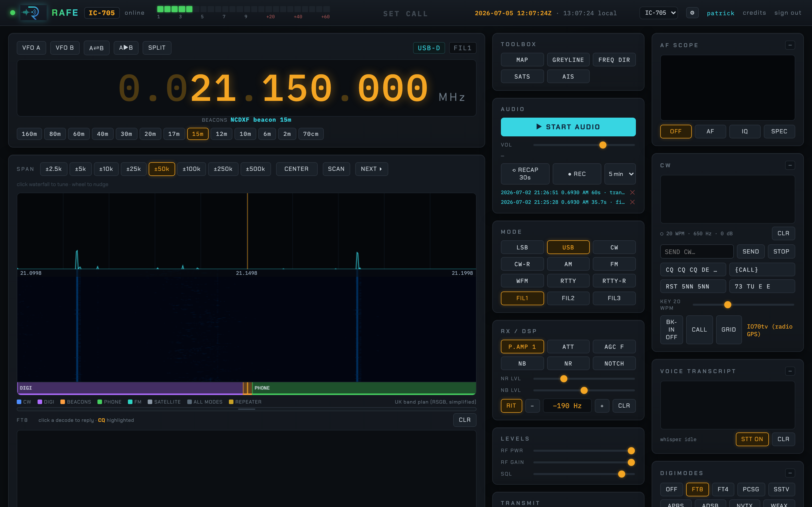Open the GREYLINE toolbox

click(x=568, y=60)
